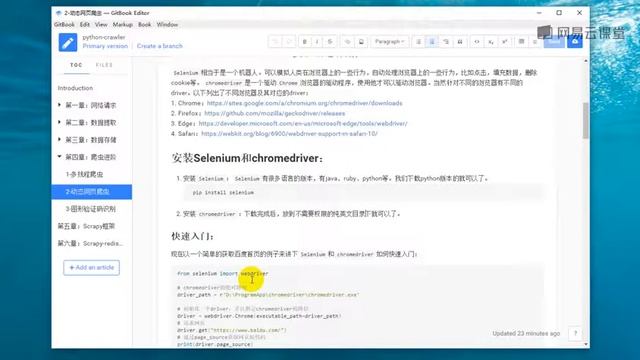Click the 快速入门 heading
640x360 pixels.
click(x=193, y=236)
